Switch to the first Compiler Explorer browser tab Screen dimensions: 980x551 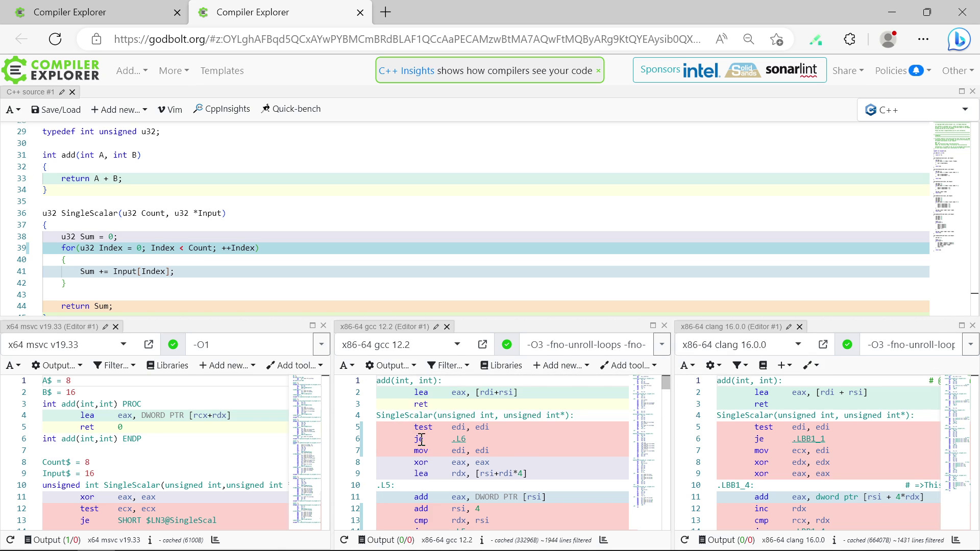point(69,12)
